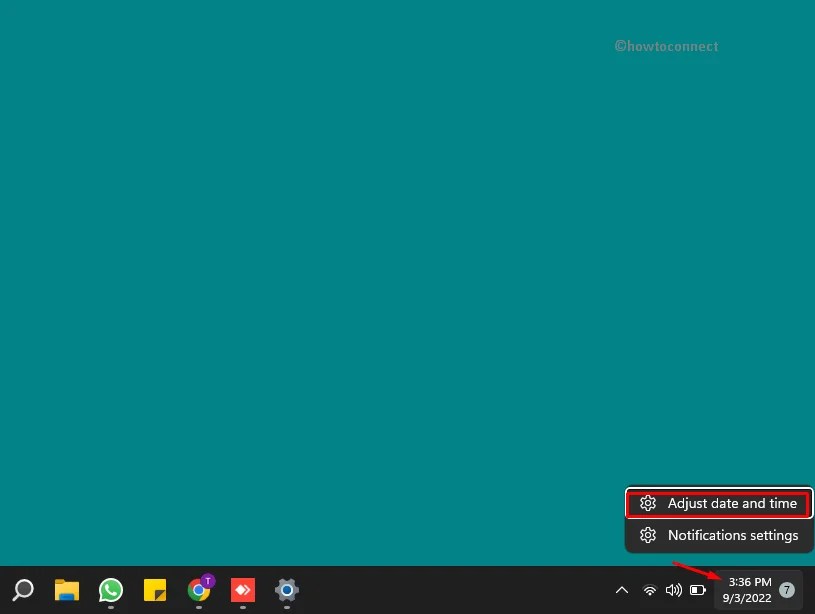Click the Wi-Fi icon in the system tray

coord(649,590)
